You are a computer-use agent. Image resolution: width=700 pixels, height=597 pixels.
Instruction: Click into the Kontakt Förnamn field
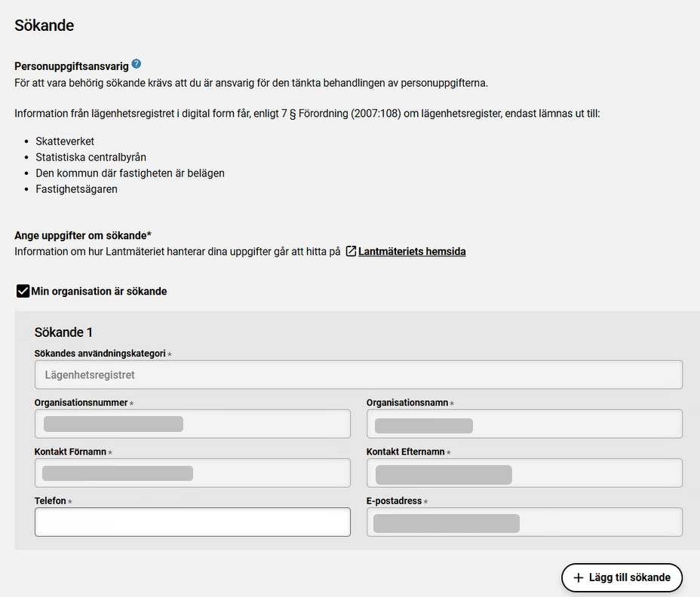point(192,473)
